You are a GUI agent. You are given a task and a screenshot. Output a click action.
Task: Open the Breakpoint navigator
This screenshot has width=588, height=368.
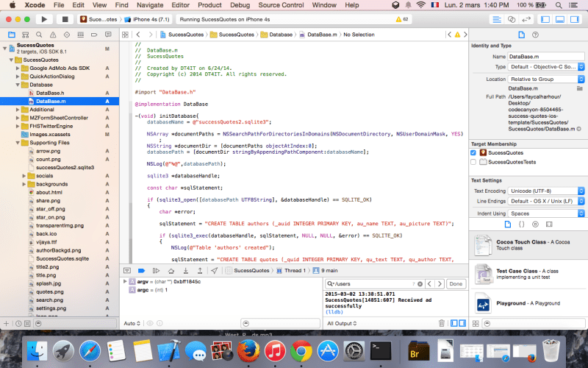[94, 35]
